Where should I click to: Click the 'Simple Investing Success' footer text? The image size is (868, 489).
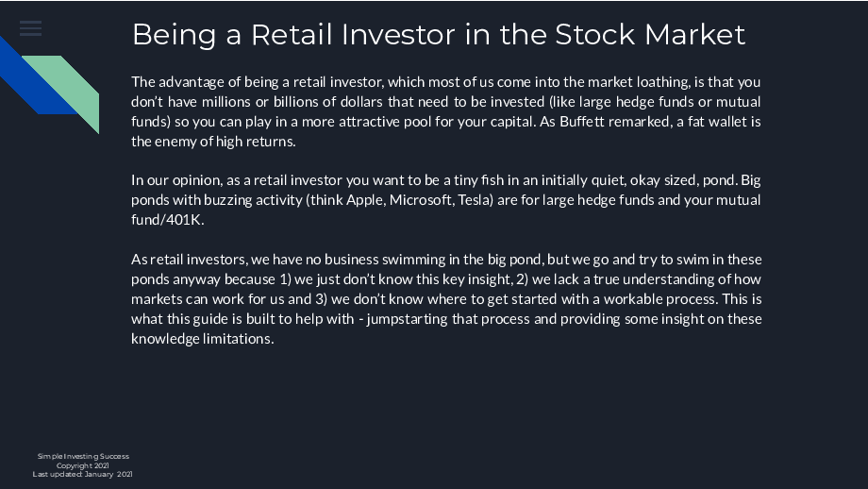[83, 456]
